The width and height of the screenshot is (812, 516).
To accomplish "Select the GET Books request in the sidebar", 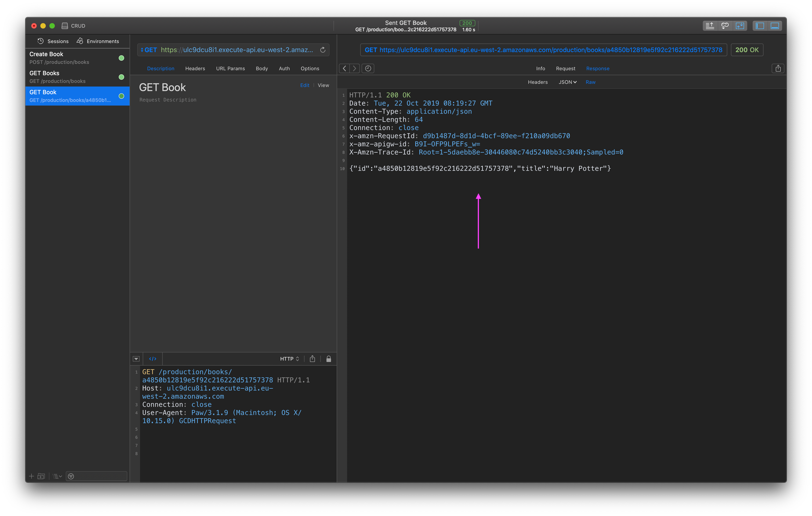I will pos(68,77).
